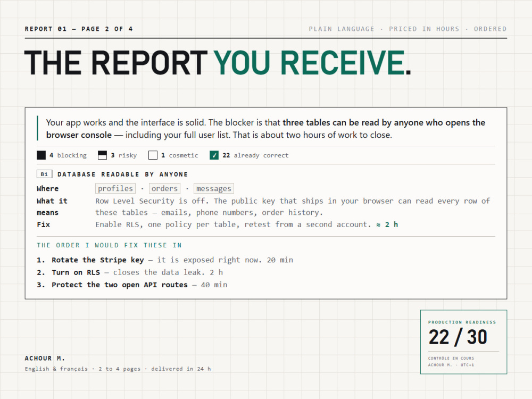Image resolution: width=532 pixels, height=399 pixels.
Task: Click 'Turn on RLS' list item
Action: pyautogui.click(x=76, y=272)
